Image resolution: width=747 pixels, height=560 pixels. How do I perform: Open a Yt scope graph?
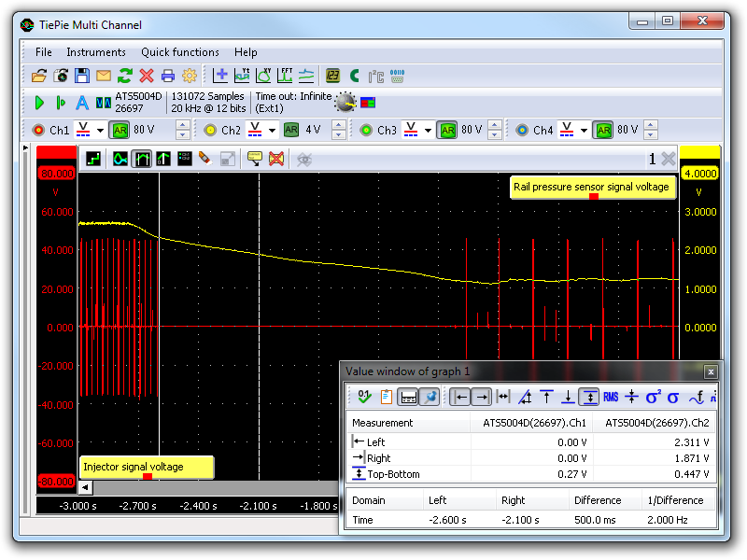click(x=242, y=76)
